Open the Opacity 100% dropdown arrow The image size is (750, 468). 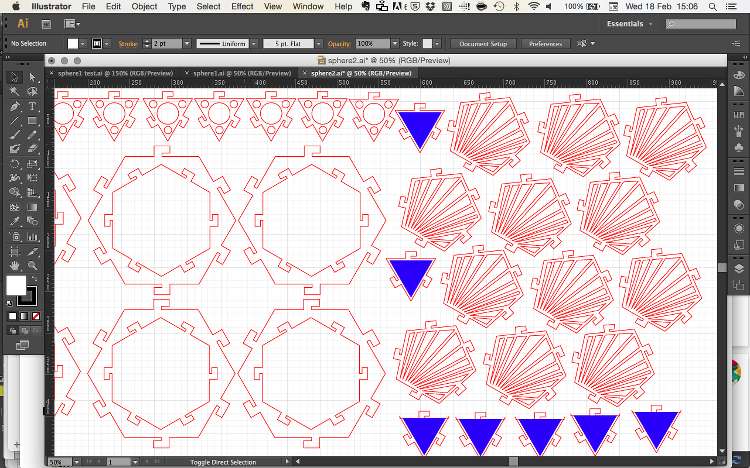[x=395, y=44]
